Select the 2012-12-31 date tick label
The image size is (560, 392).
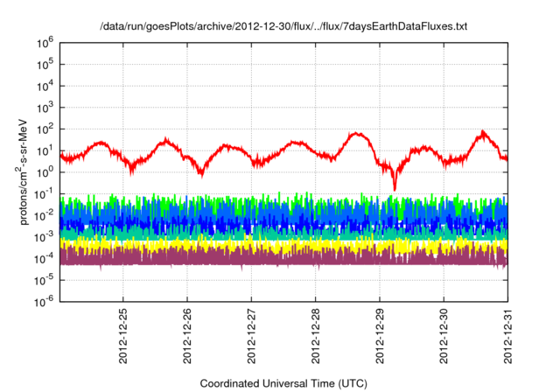pyautogui.click(x=508, y=334)
